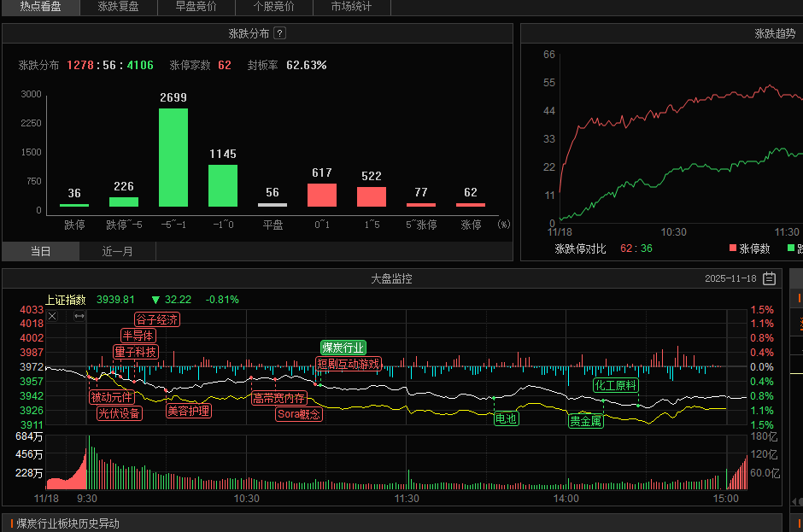
Task: Click the horizontal double-arrow expand icon
Action: click(79, 316)
